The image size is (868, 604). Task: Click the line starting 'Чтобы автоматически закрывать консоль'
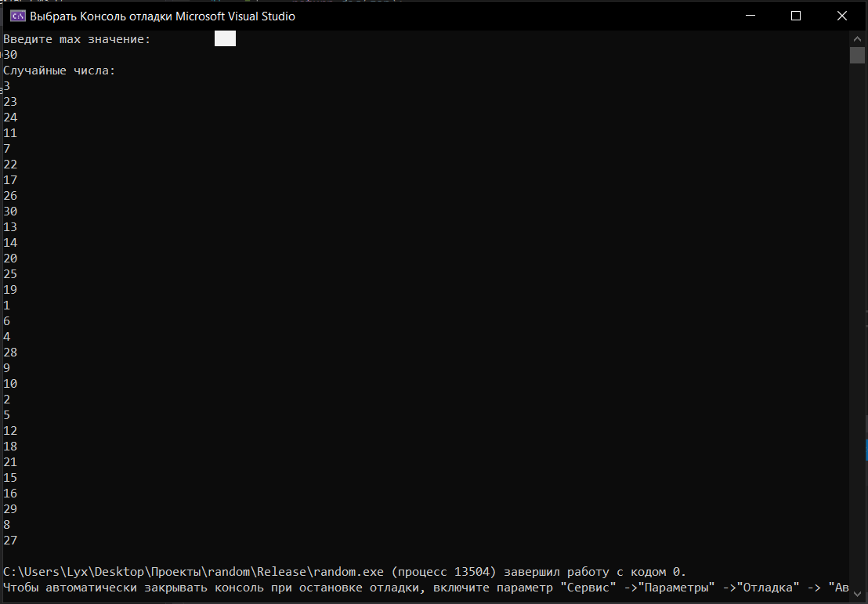pos(425,588)
